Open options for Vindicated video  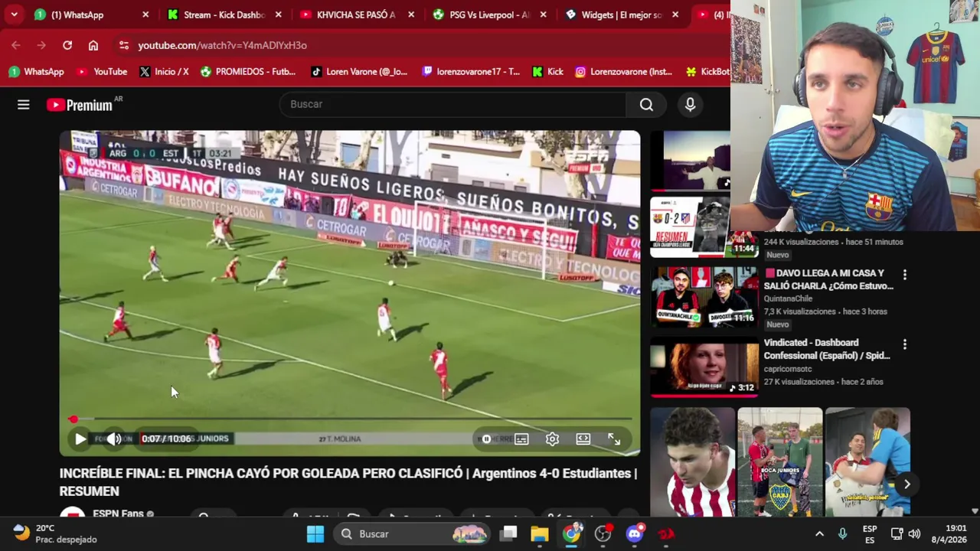pyautogui.click(x=904, y=345)
